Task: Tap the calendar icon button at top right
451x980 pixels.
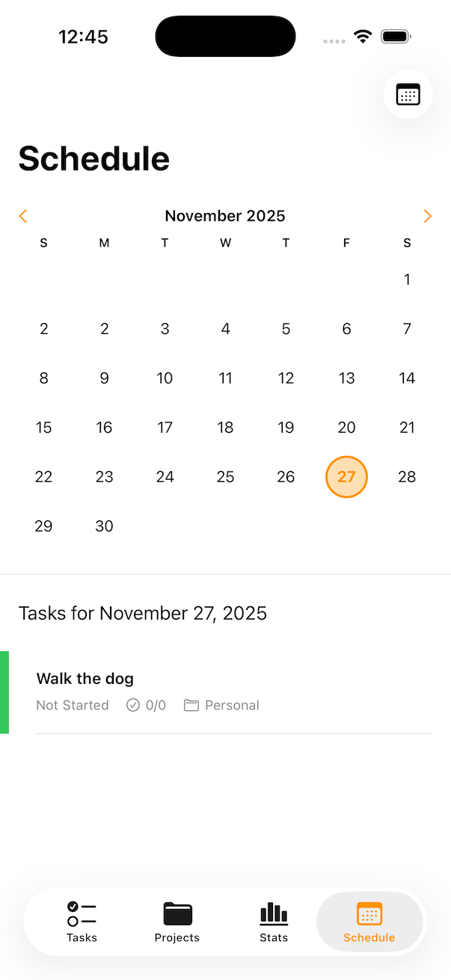Action: [408, 94]
